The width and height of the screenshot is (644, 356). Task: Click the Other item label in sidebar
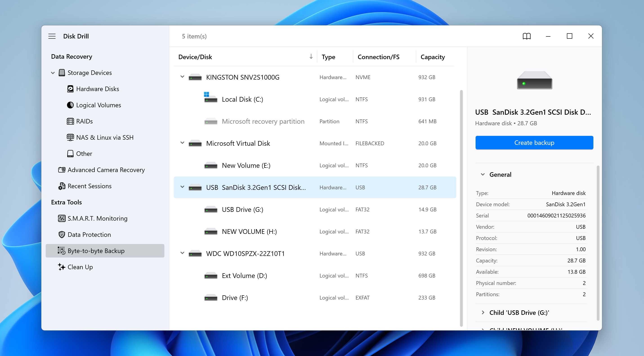(x=84, y=154)
